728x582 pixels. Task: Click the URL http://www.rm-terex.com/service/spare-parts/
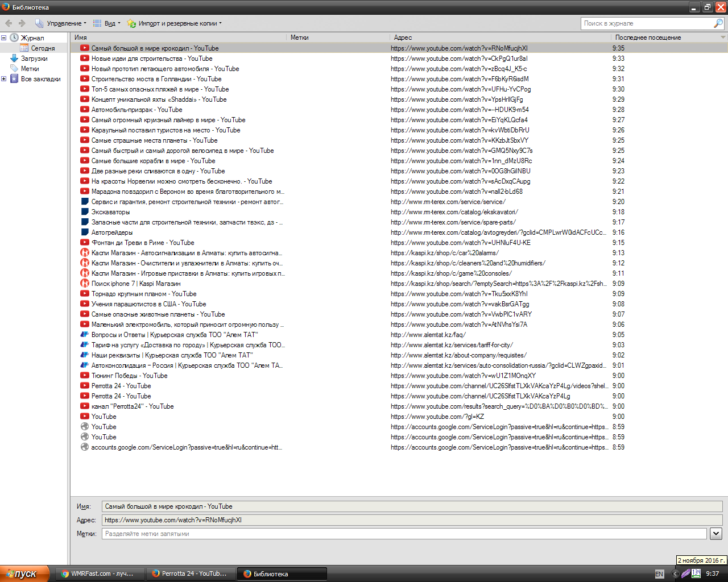point(453,222)
